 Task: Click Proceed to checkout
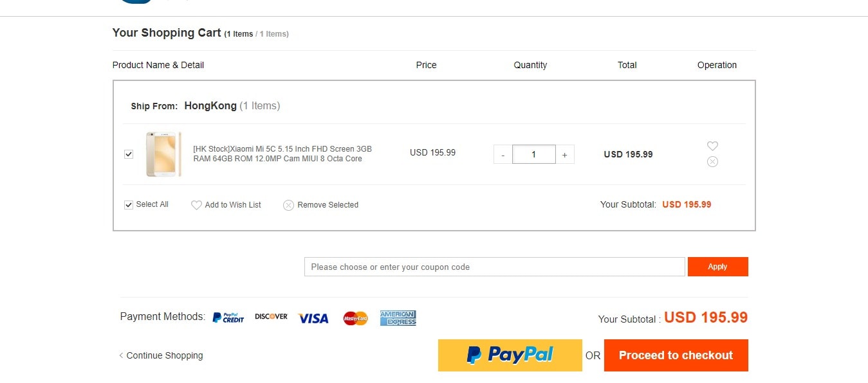[x=676, y=355]
